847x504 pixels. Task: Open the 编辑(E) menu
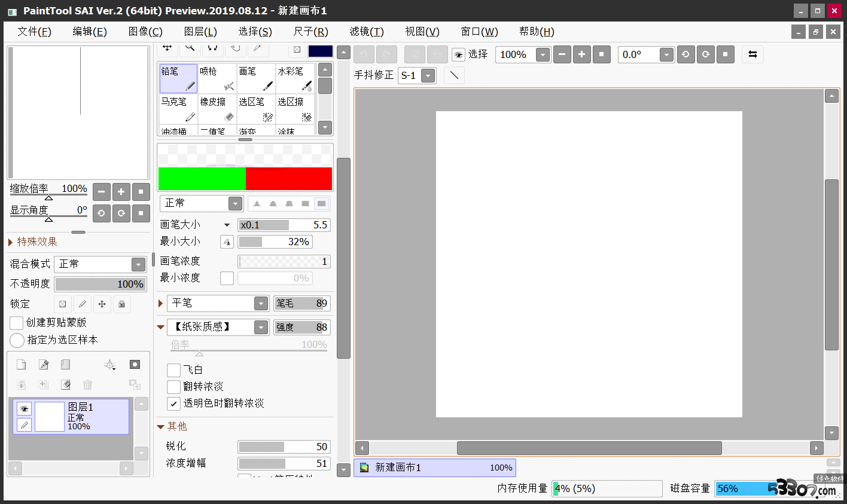click(90, 32)
